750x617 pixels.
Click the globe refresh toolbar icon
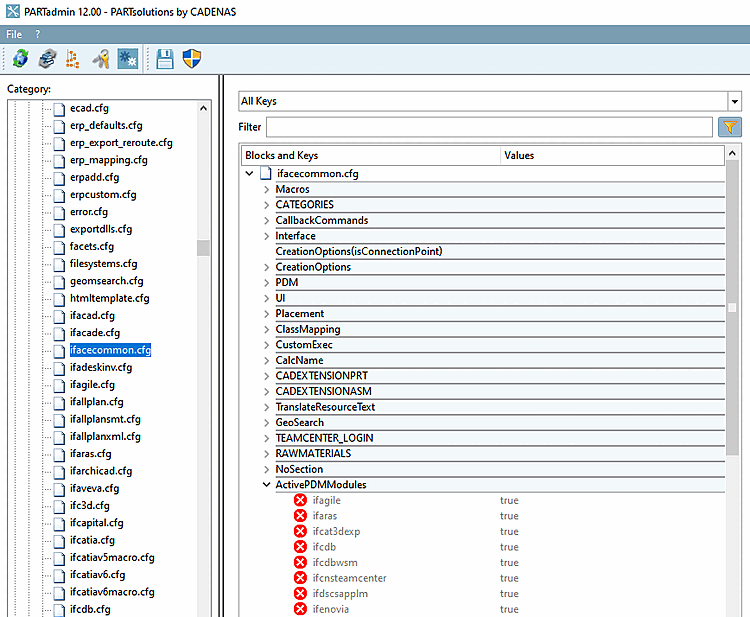coord(20,59)
